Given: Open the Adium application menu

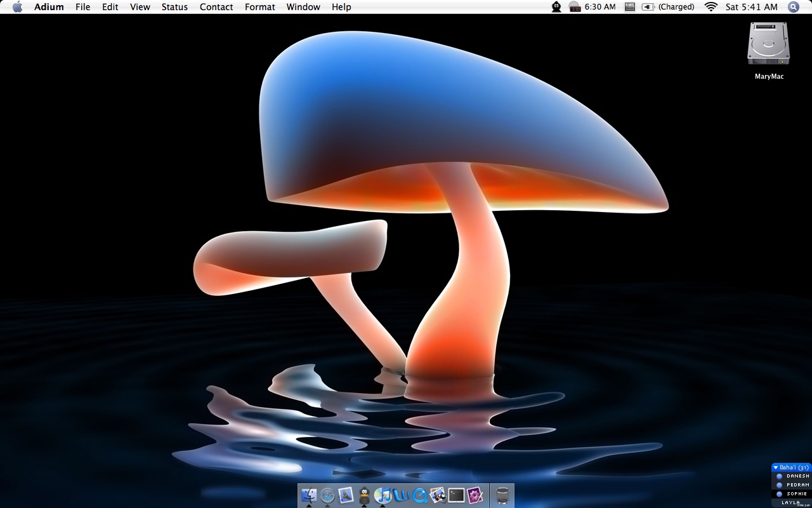Looking at the screenshot, I should 49,7.
